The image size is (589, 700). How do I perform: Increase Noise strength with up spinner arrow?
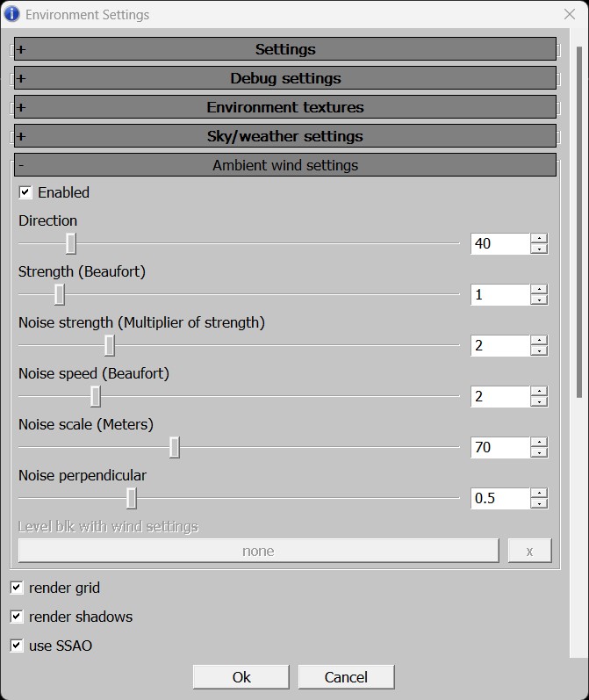coord(539,340)
